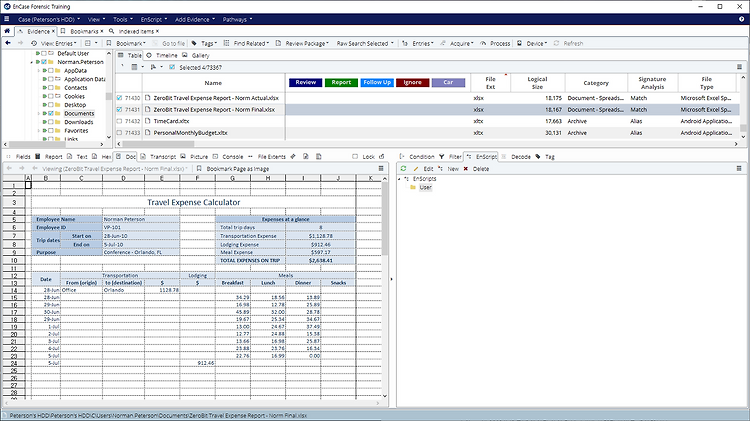
Task: Open the EnScript pane options menu icon
Action: tap(739, 168)
